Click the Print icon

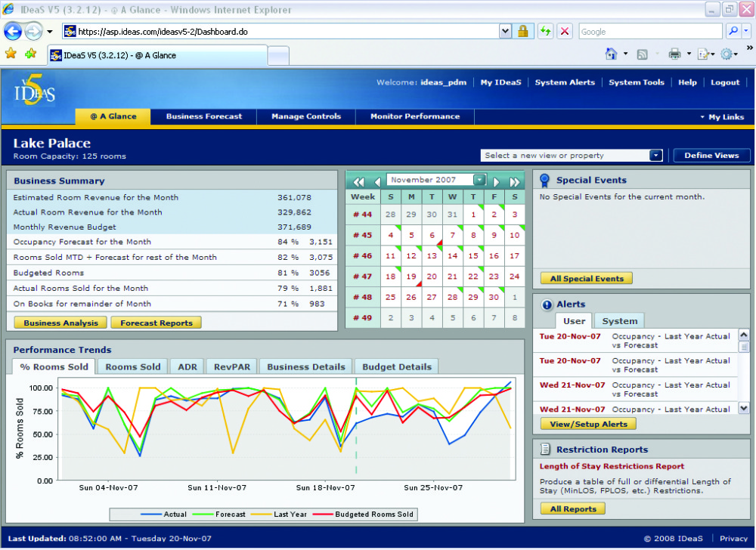(674, 54)
